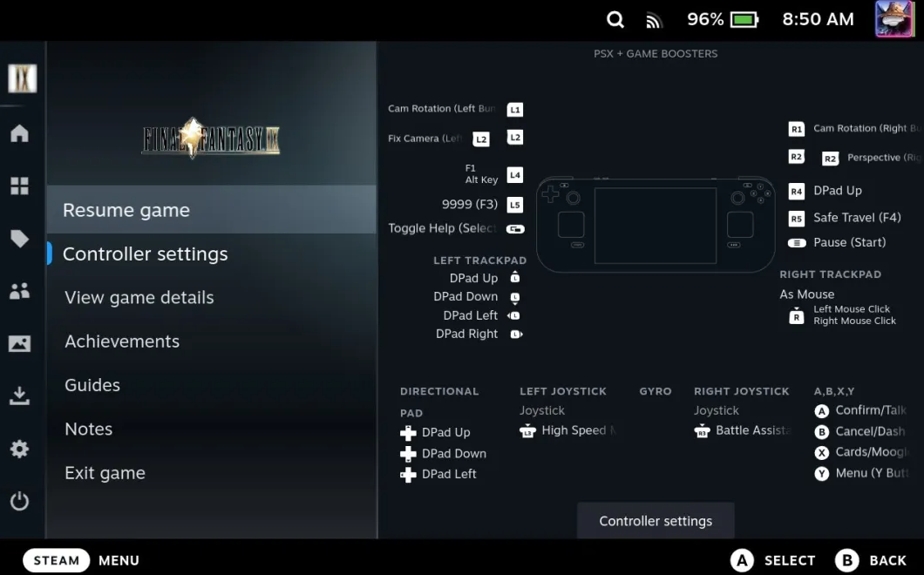Viewport: 924px width, 575px height.
Task: Click the Final Fantasy IX logo banner
Action: click(x=210, y=139)
